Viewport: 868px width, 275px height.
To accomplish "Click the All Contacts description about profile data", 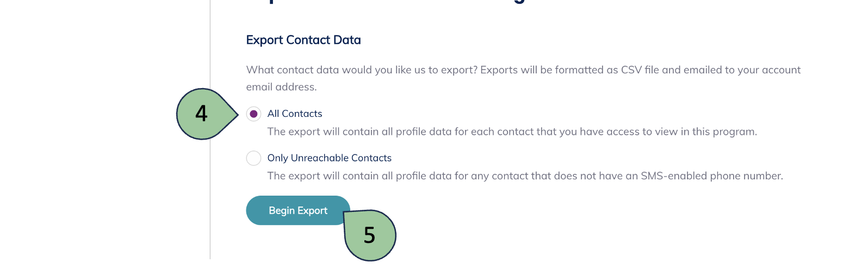I will click(x=512, y=132).
